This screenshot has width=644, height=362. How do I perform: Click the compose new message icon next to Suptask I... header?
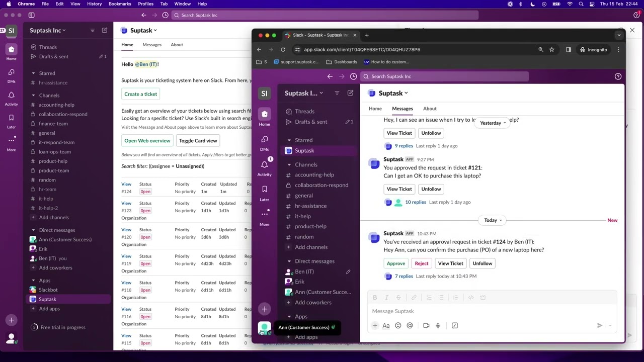point(350,93)
